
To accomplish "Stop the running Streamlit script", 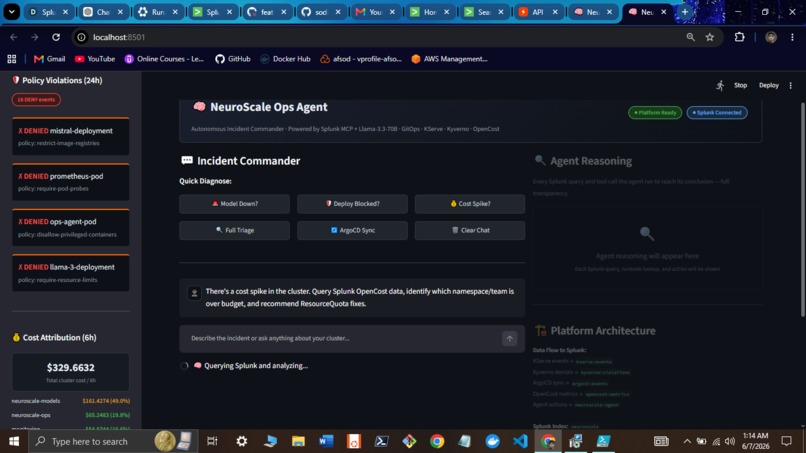I will click(740, 85).
